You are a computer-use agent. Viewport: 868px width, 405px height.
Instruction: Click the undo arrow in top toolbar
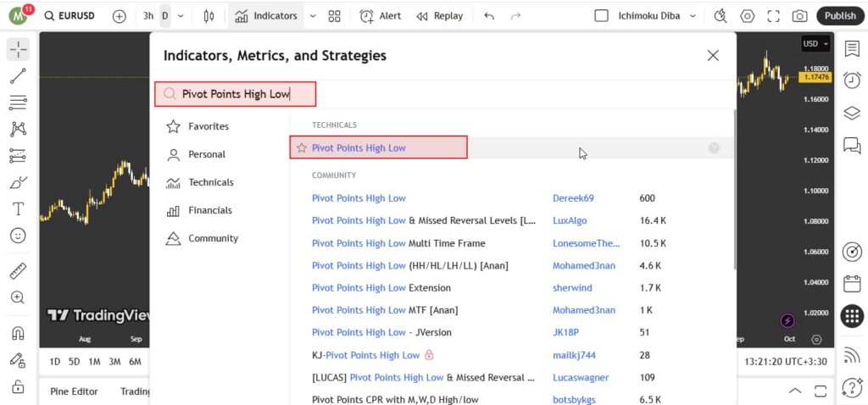pyautogui.click(x=489, y=16)
